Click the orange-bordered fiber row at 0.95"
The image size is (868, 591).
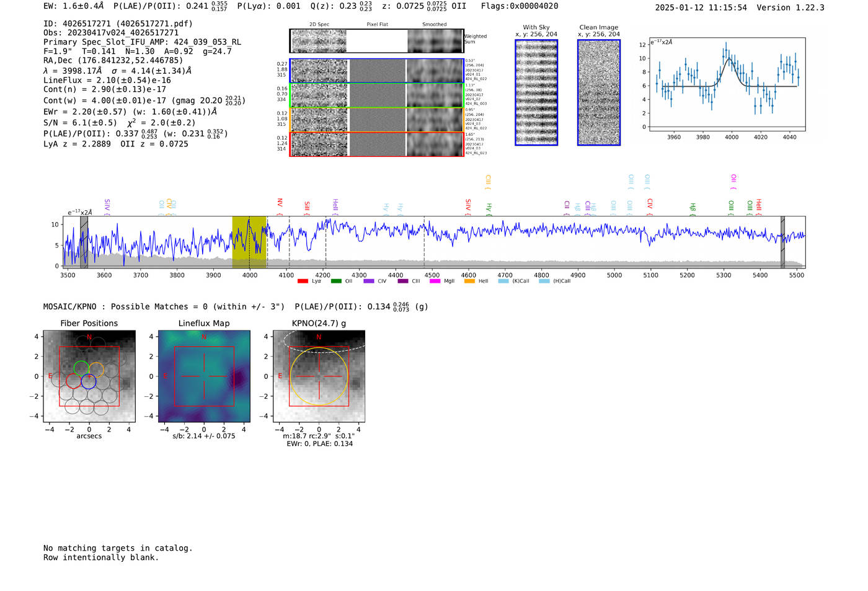376,120
